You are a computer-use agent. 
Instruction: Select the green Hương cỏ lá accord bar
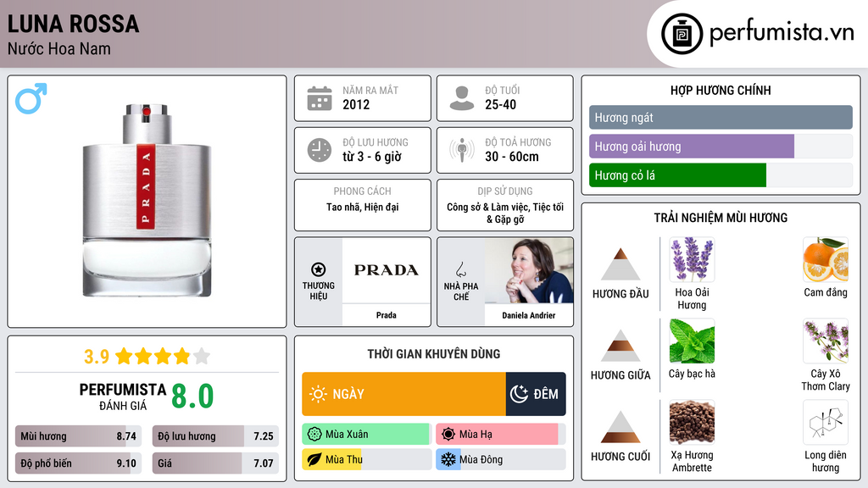[x=677, y=175]
